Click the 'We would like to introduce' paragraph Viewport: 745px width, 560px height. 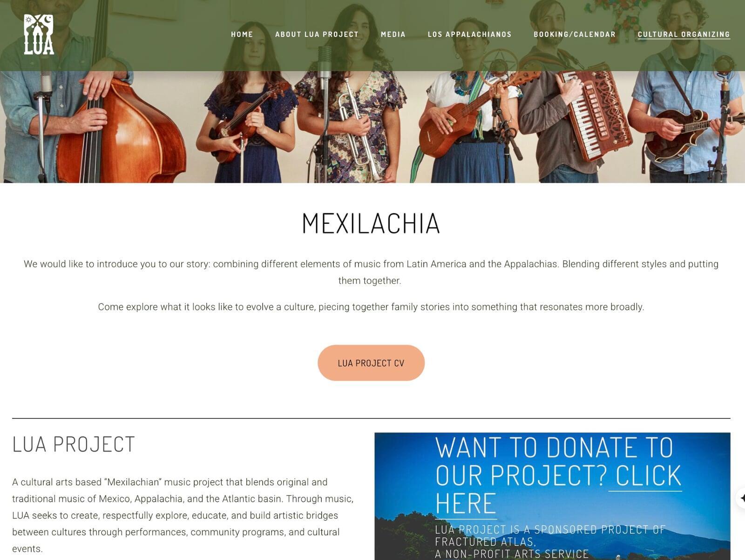click(371, 272)
